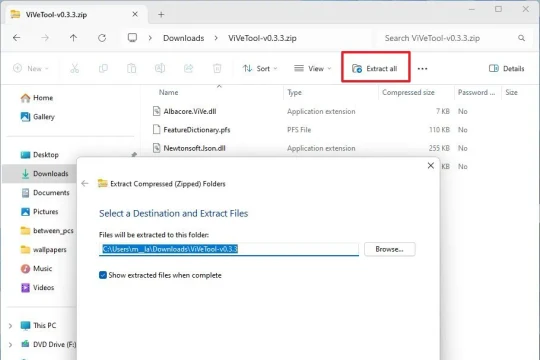Click the Back navigation arrow in File Explorer

tap(17, 38)
